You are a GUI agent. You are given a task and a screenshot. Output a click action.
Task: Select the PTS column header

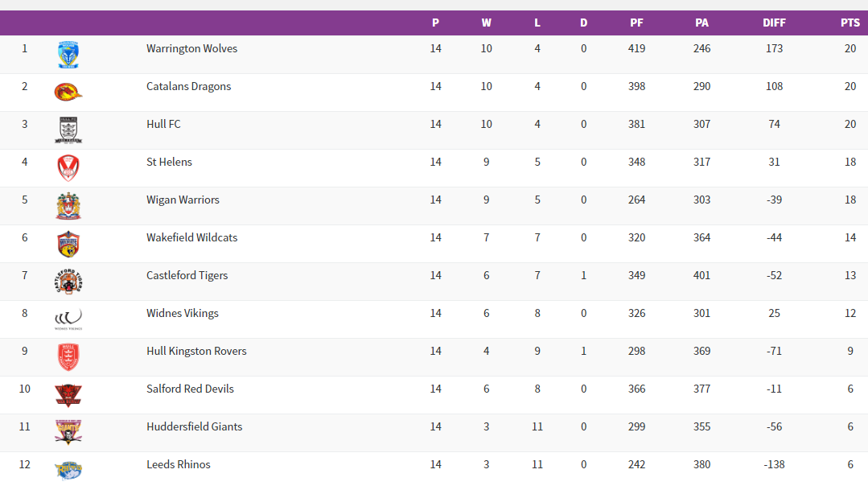[850, 23]
